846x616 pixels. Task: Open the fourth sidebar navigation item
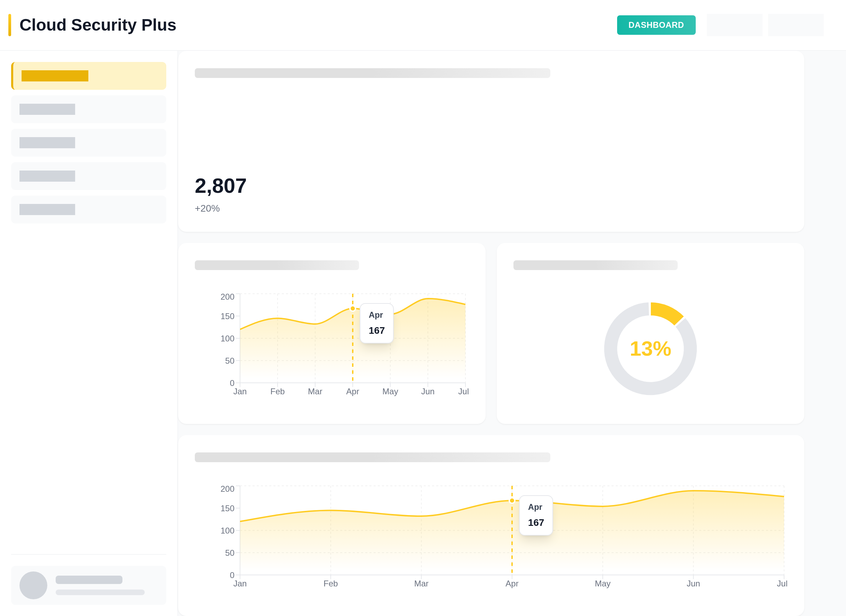(x=88, y=176)
